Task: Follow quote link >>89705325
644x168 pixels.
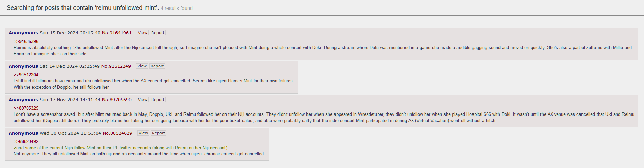Action: [26, 108]
